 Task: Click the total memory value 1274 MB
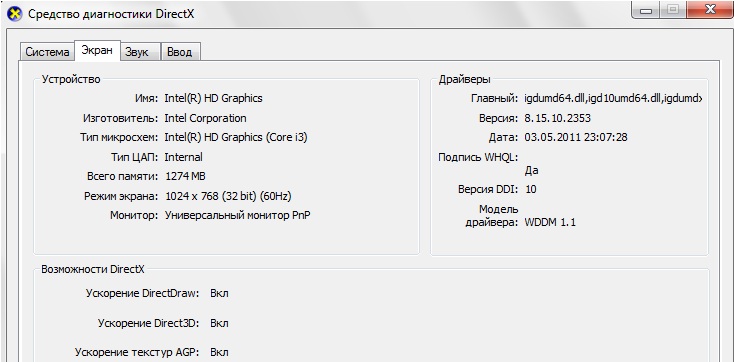185,177
